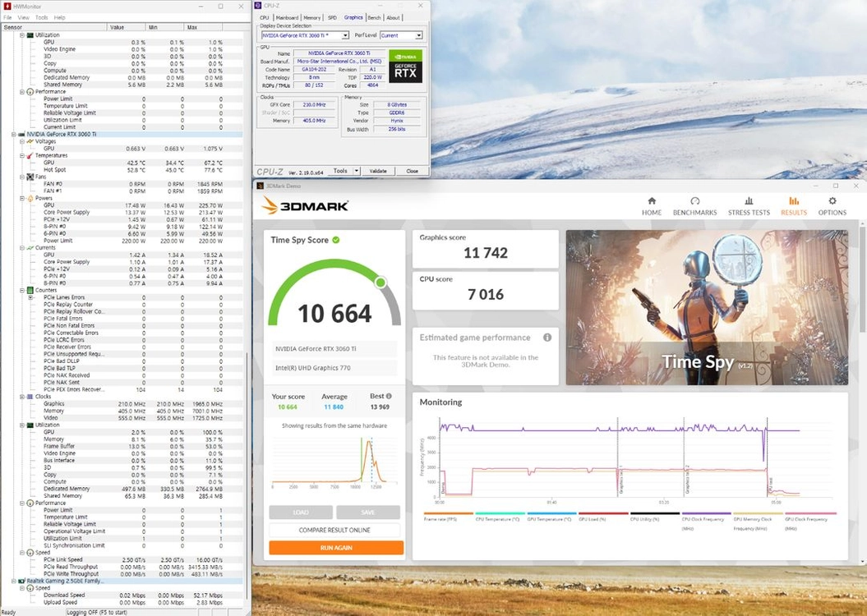This screenshot has width=867, height=616.
Task: Toggle the GPU Clock Frequency chart legend
Action: coord(810,522)
